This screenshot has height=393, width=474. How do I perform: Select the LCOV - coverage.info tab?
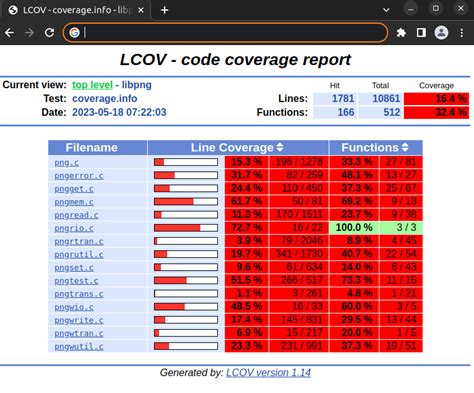[76, 10]
